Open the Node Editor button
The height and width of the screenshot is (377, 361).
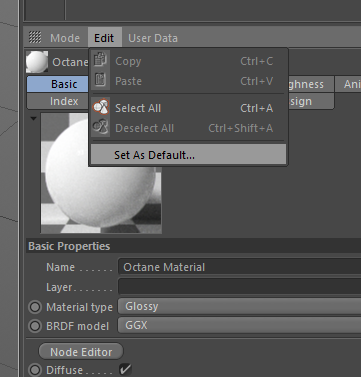(x=81, y=352)
